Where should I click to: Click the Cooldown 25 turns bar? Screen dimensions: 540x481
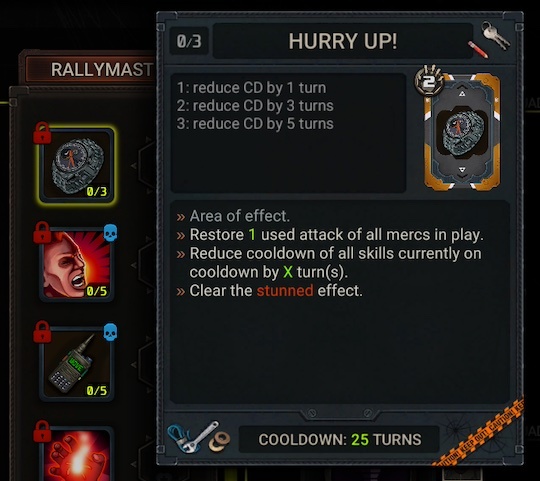click(x=339, y=439)
